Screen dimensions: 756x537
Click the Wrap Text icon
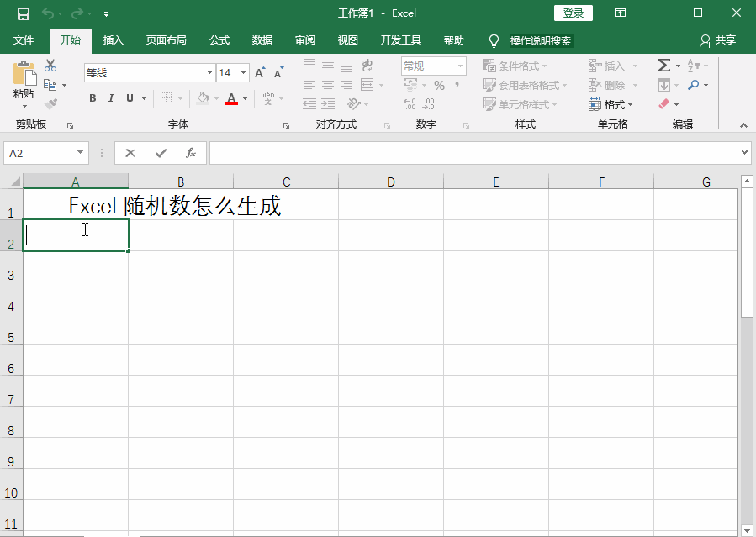[367, 65]
